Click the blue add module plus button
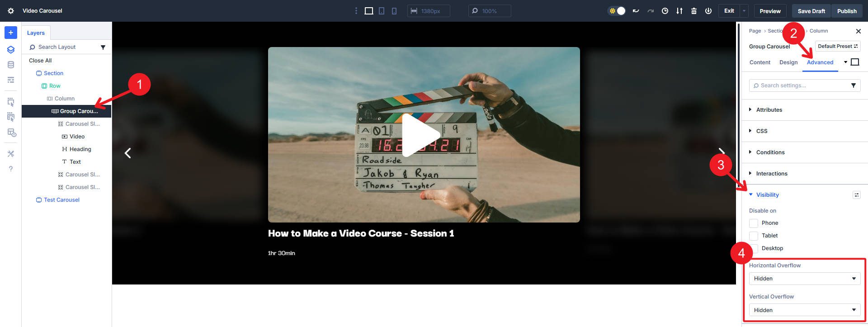Viewport: 868px width, 327px height. pos(11,33)
